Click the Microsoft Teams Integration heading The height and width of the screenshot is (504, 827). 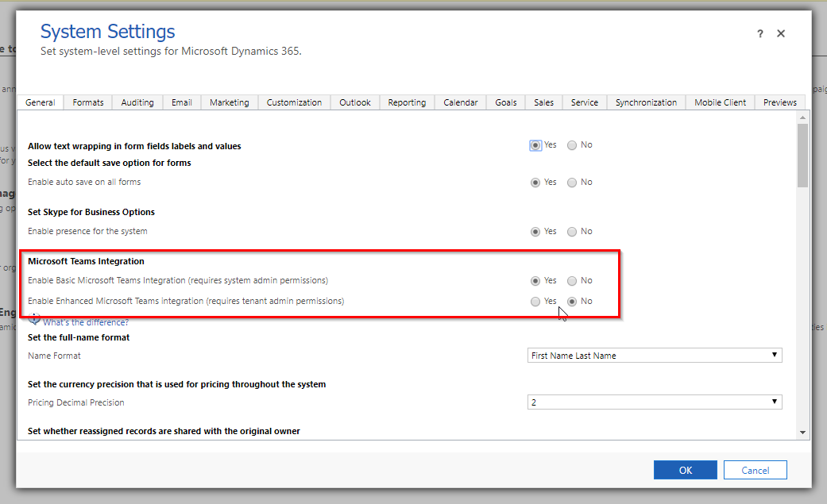(86, 261)
